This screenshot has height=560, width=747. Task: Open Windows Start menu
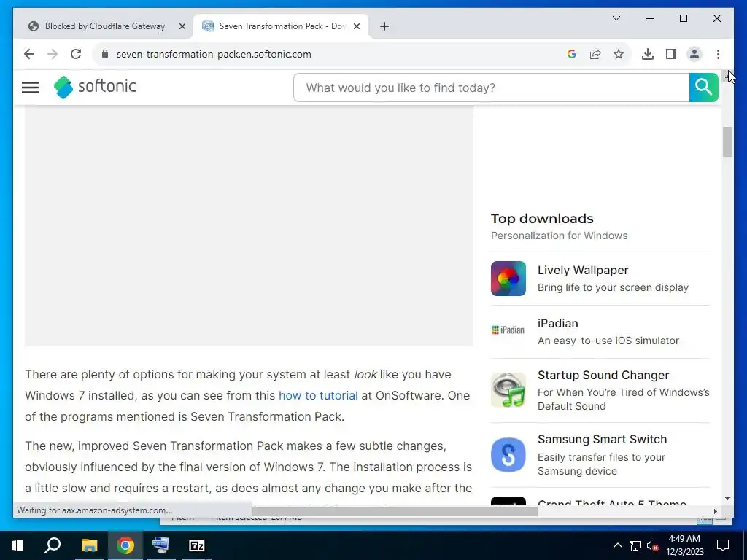[x=18, y=545]
